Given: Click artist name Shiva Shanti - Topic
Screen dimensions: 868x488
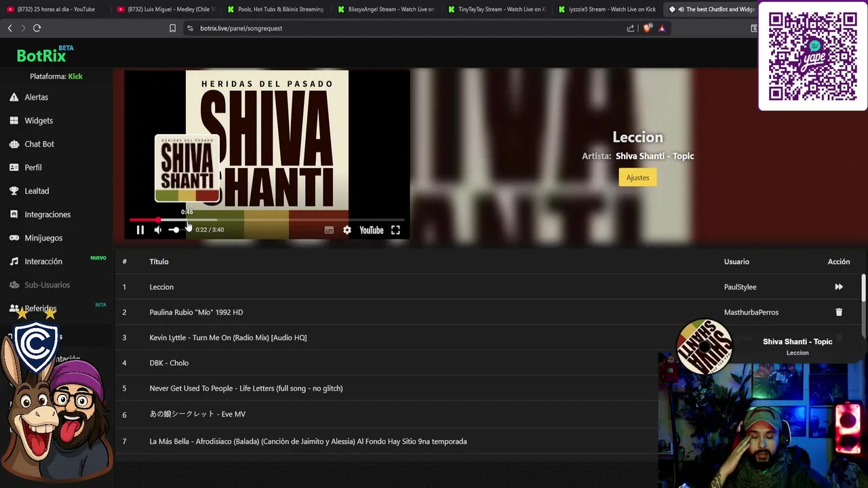Looking at the screenshot, I should 654,156.
